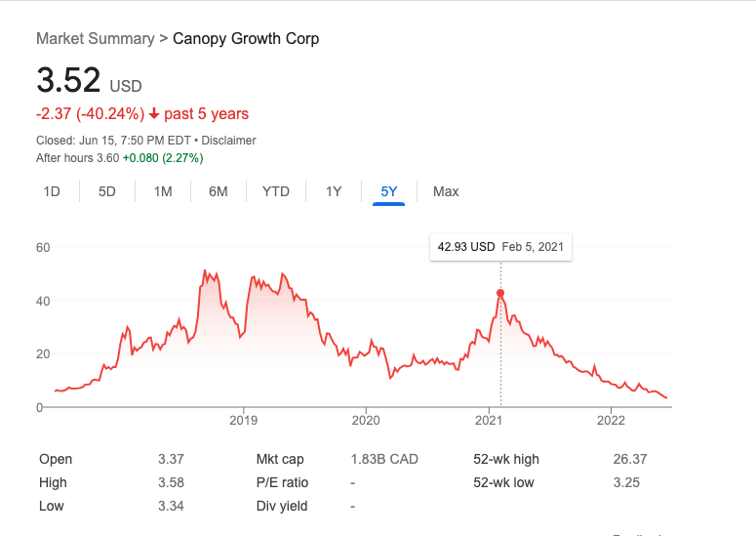Open the Disclaimer link

pyautogui.click(x=228, y=141)
